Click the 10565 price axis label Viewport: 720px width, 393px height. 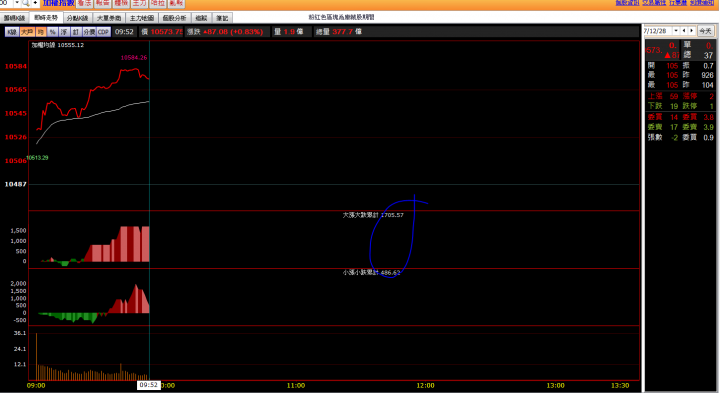(x=16, y=90)
